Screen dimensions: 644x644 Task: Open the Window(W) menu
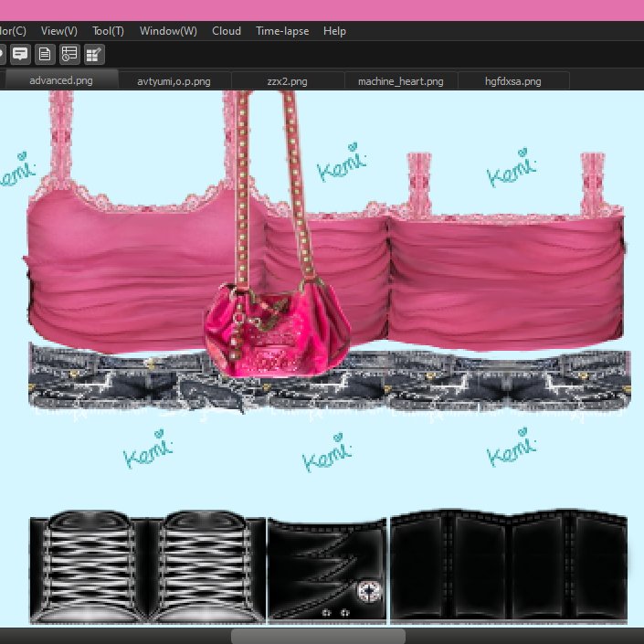tap(168, 31)
